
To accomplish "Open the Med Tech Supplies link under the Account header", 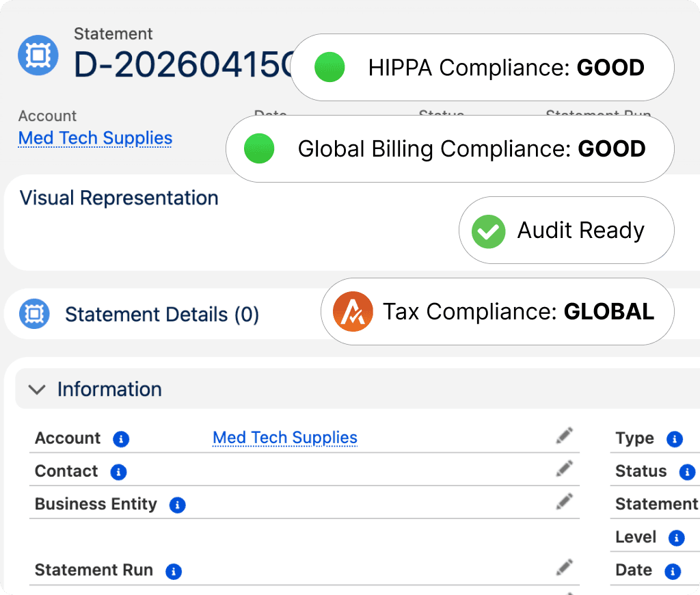I will 95,138.
